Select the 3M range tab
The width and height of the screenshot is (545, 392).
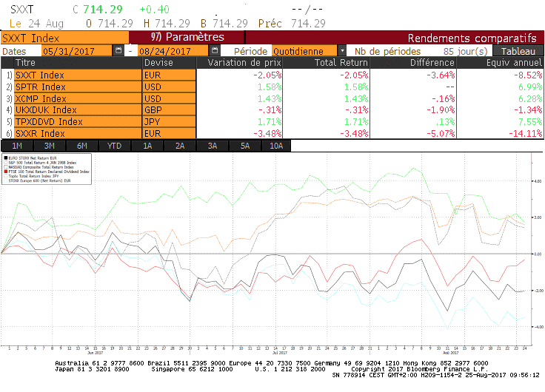50,146
